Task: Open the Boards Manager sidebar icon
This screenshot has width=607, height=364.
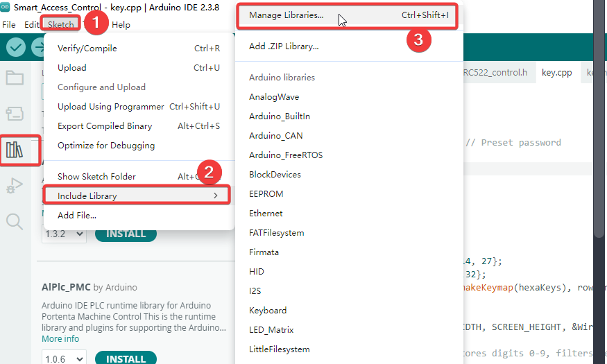Action: 15,114
